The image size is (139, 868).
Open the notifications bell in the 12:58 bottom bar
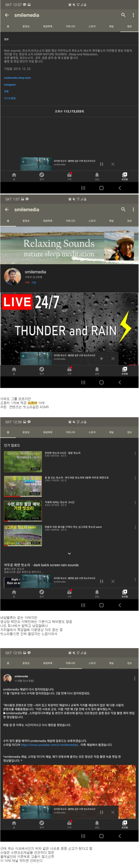point(97,593)
